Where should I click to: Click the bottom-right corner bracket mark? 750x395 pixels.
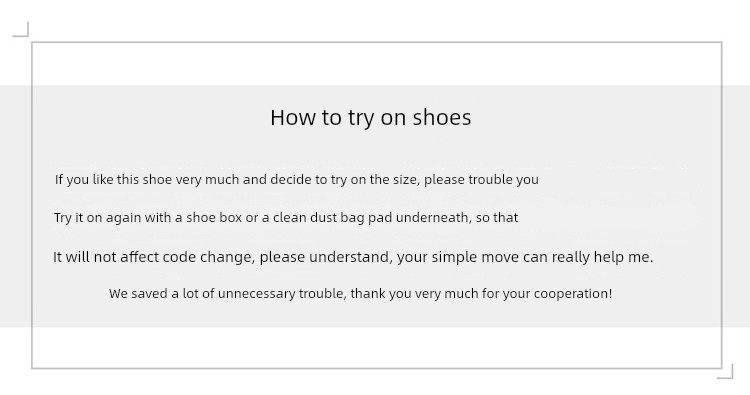[x=725, y=372]
